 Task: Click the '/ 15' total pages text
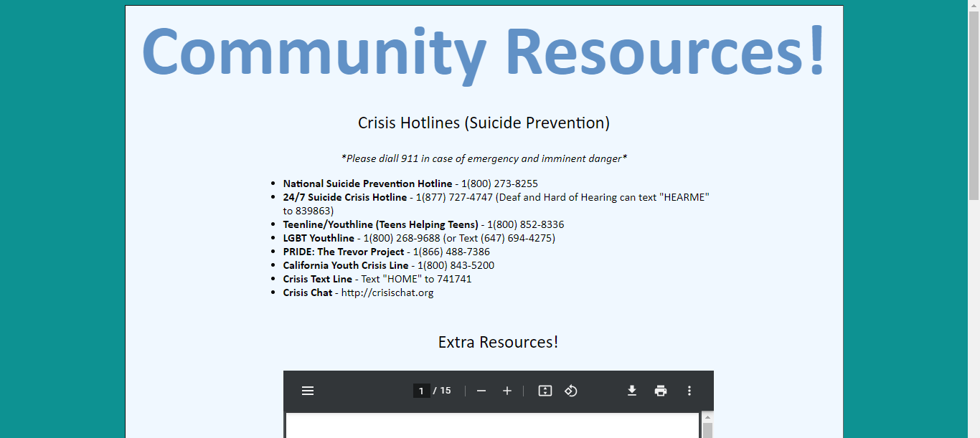(442, 391)
